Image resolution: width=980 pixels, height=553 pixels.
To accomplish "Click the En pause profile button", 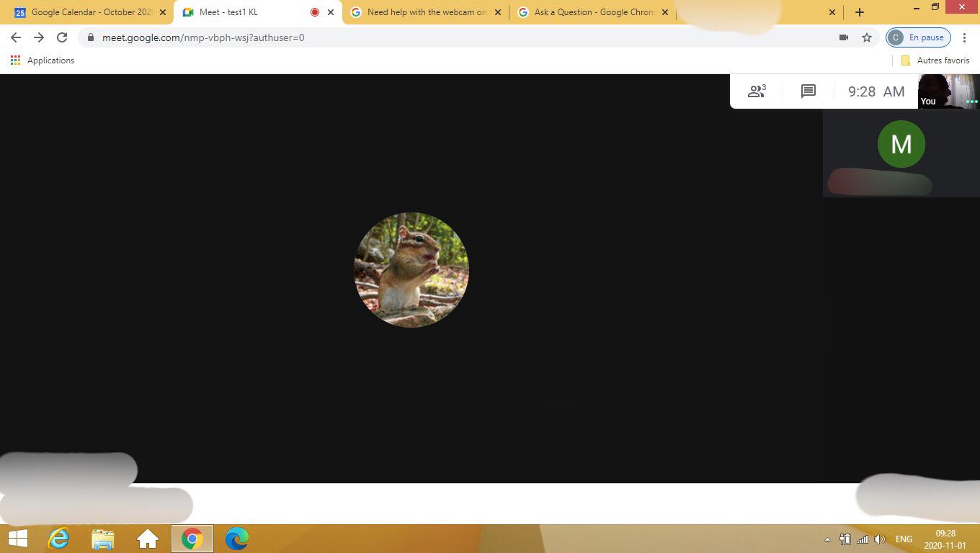I will tap(917, 37).
